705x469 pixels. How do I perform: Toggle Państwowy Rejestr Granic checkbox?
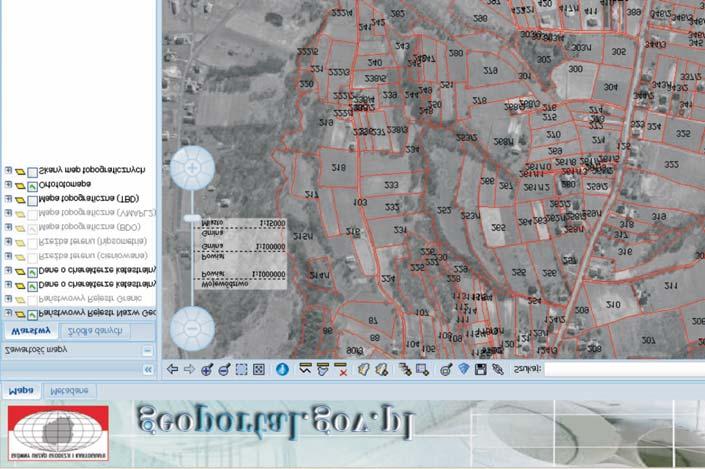click(32, 300)
